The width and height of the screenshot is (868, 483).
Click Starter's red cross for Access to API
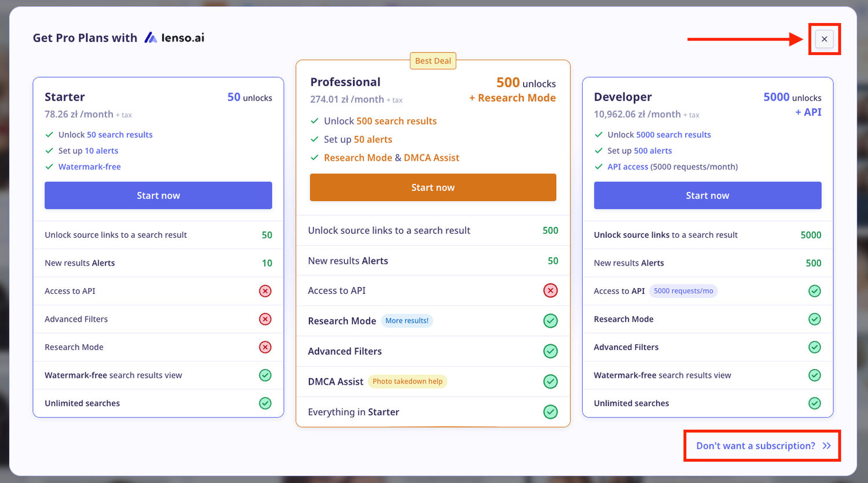point(265,291)
